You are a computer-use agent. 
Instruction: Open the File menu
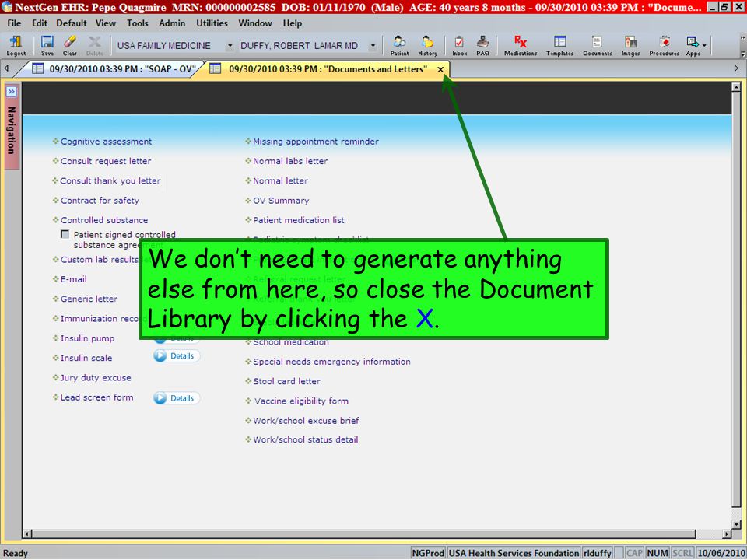pos(14,23)
